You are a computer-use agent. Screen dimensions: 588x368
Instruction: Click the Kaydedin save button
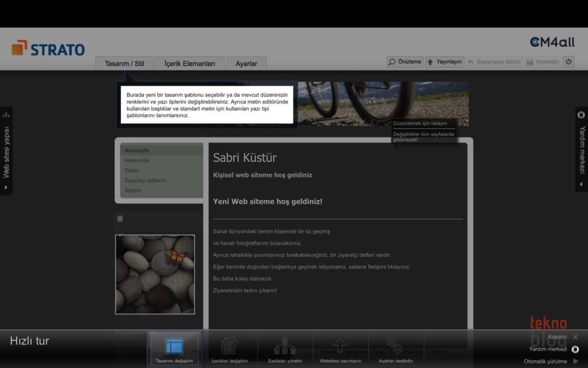542,62
